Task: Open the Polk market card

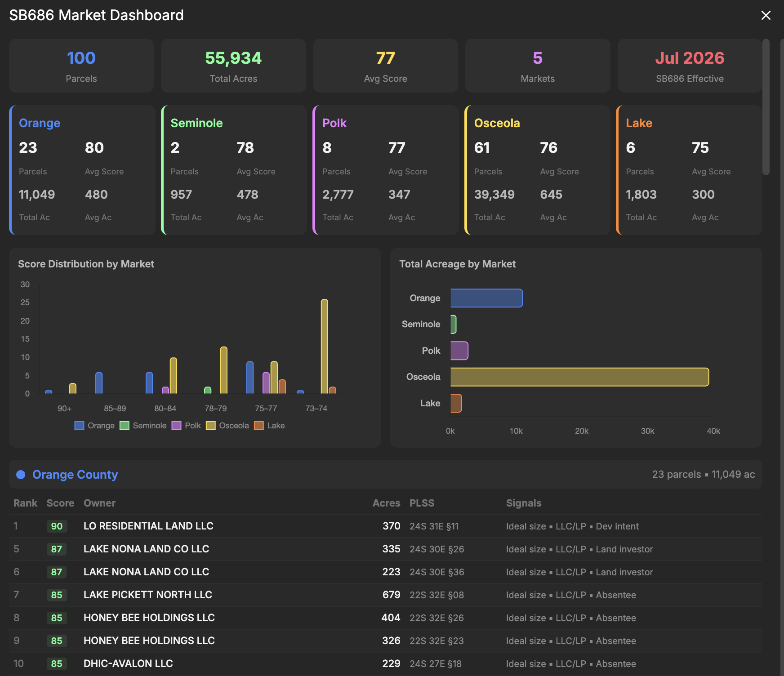Action: (x=386, y=170)
